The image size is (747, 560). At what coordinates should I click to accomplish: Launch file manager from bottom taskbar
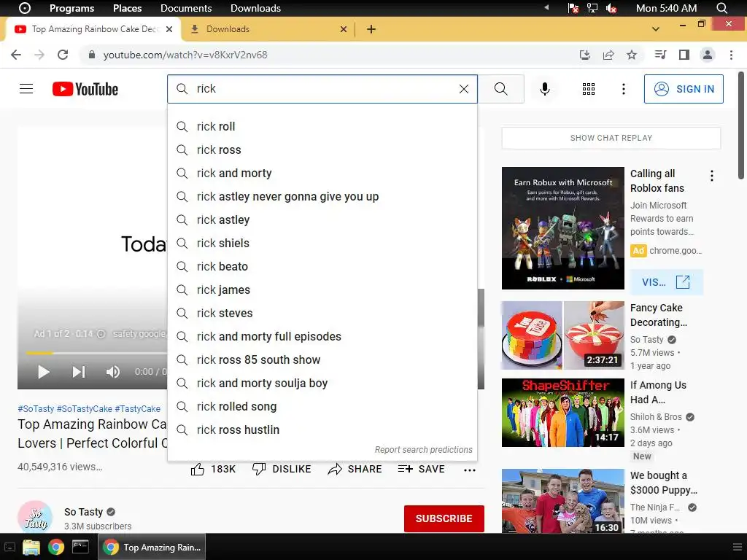pyautogui.click(x=31, y=547)
